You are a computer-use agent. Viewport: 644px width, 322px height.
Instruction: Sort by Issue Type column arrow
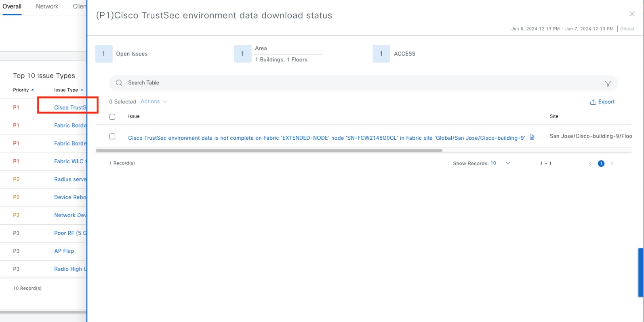(x=82, y=90)
